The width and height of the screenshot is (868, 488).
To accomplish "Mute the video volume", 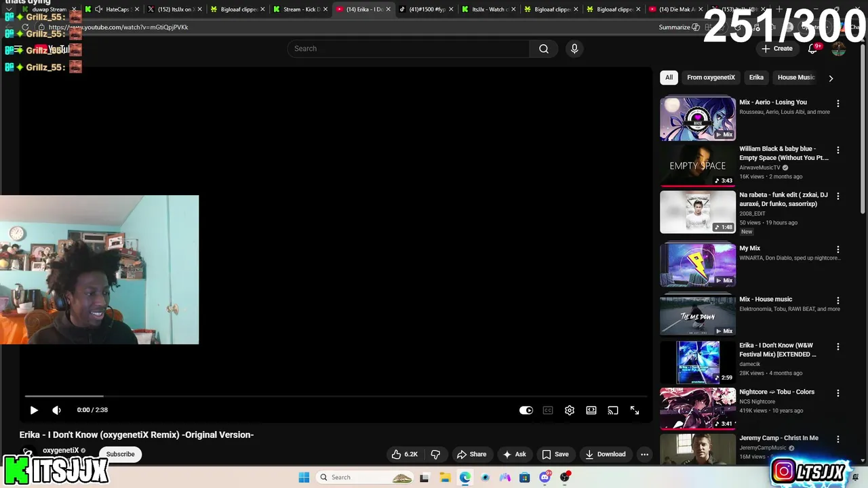I will click(x=56, y=410).
